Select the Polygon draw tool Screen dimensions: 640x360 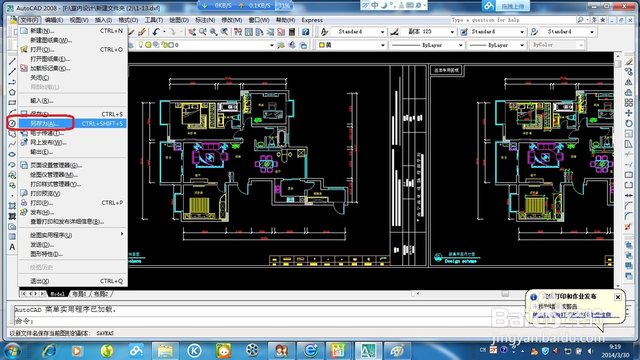point(12,92)
